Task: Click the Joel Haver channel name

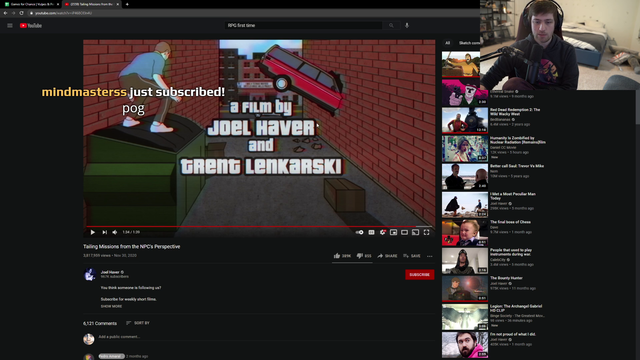Action: pos(110,272)
